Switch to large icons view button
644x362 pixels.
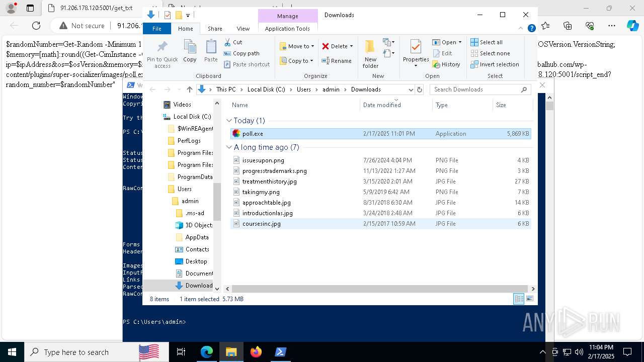pyautogui.click(x=530, y=299)
